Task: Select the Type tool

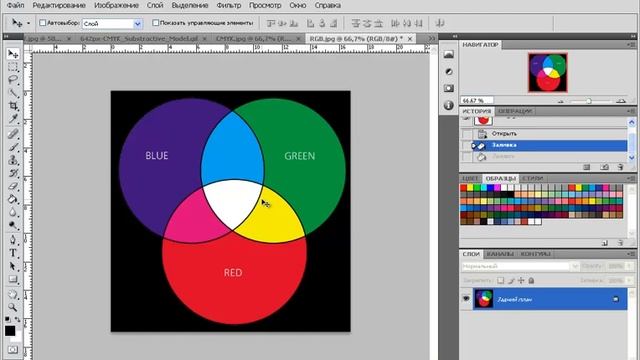Action: coord(13,253)
